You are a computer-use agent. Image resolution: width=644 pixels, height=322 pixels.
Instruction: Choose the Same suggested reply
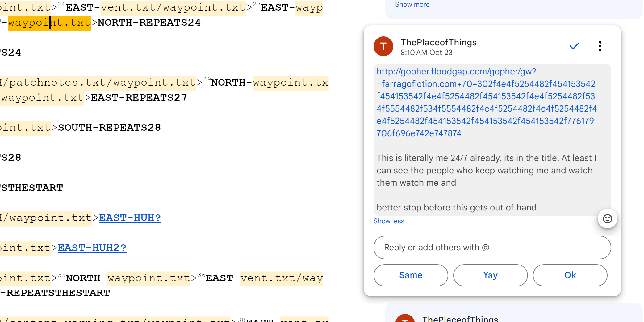(x=411, y=275)
